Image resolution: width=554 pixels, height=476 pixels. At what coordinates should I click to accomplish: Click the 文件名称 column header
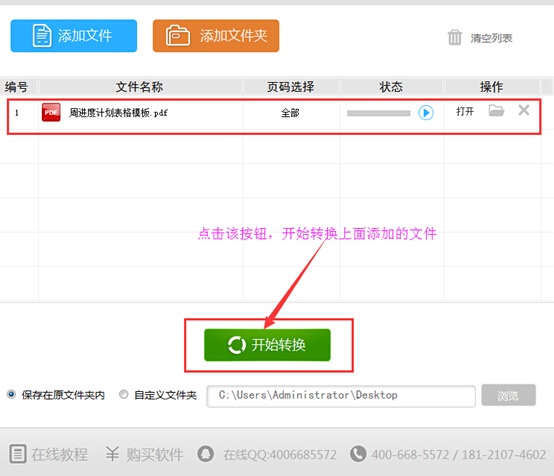pos(140,87)
